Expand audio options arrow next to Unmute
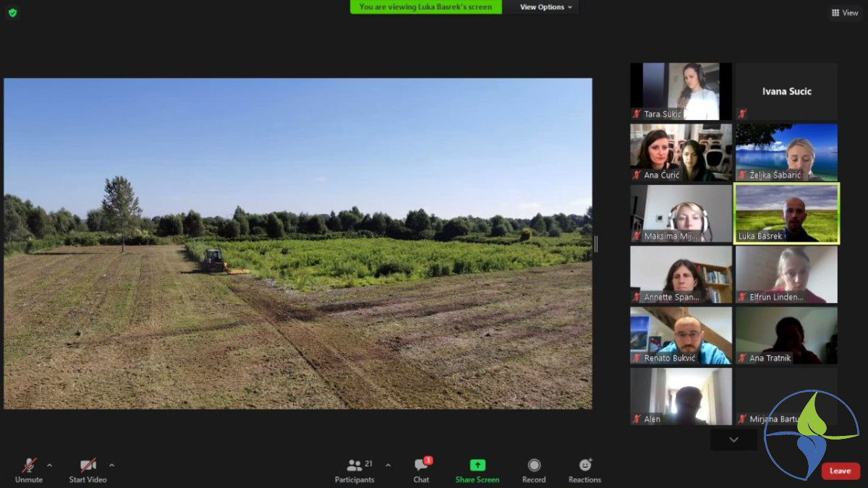 (49, 465)
